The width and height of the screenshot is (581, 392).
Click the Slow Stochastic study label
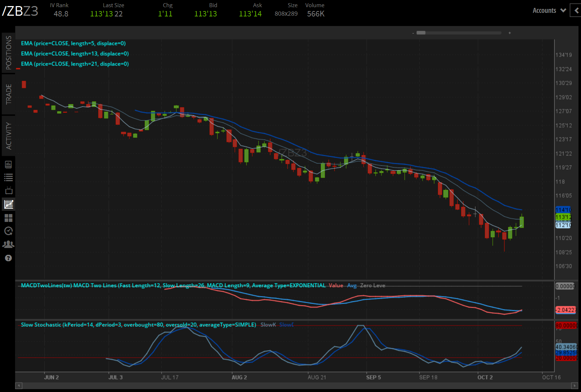point(138,324)
